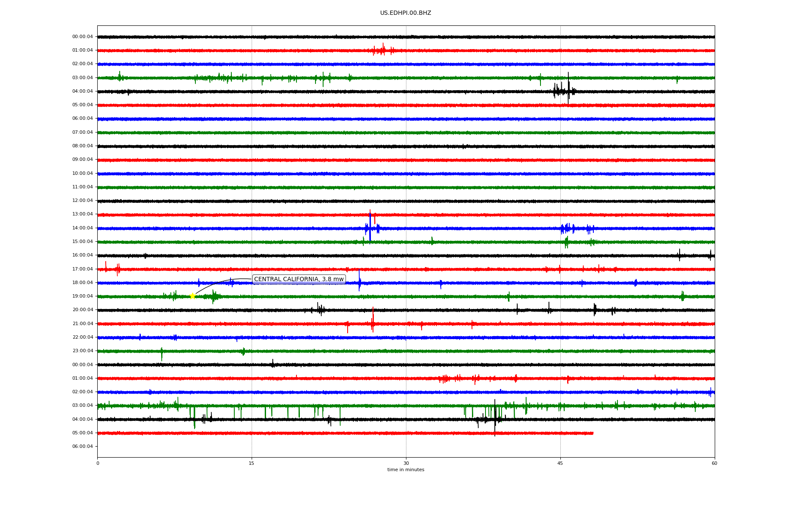Click the 23:00:04 row label

coord(82,351)
